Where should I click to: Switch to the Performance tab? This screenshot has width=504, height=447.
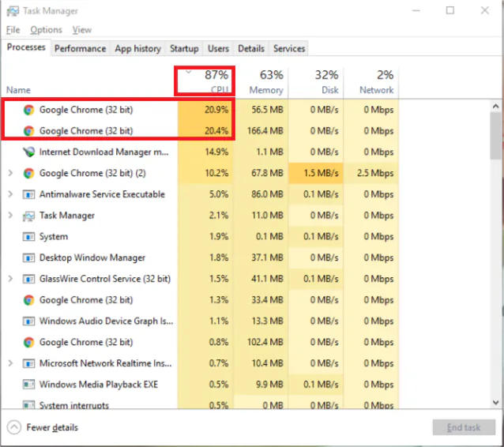coord(80,48)
